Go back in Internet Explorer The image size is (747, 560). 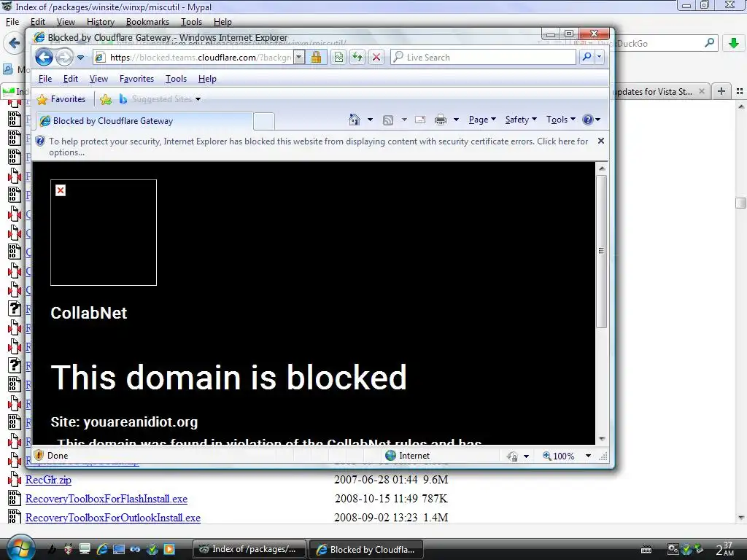[44, 58]
